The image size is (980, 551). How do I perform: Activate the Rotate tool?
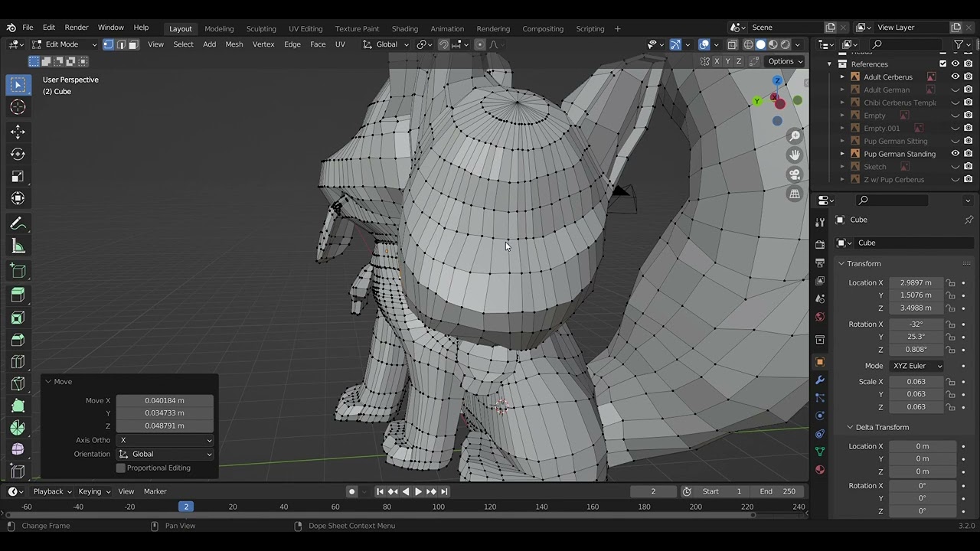[18, 154]
